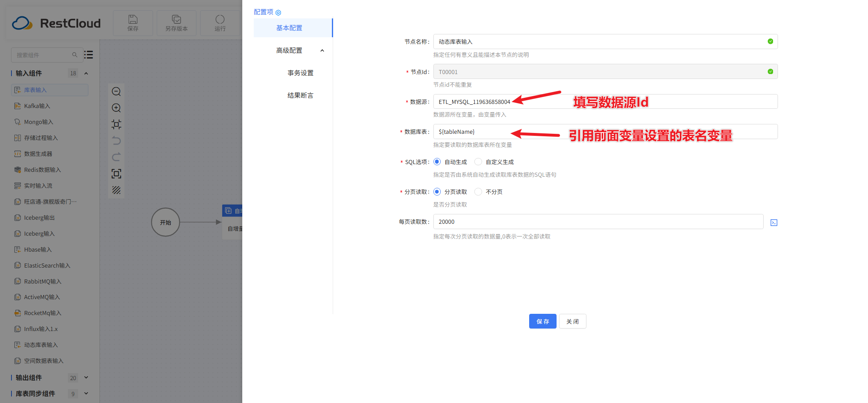868x403 pixels.
Task: Select the 自动生成 radio button
Action: [x=437, y=162]
